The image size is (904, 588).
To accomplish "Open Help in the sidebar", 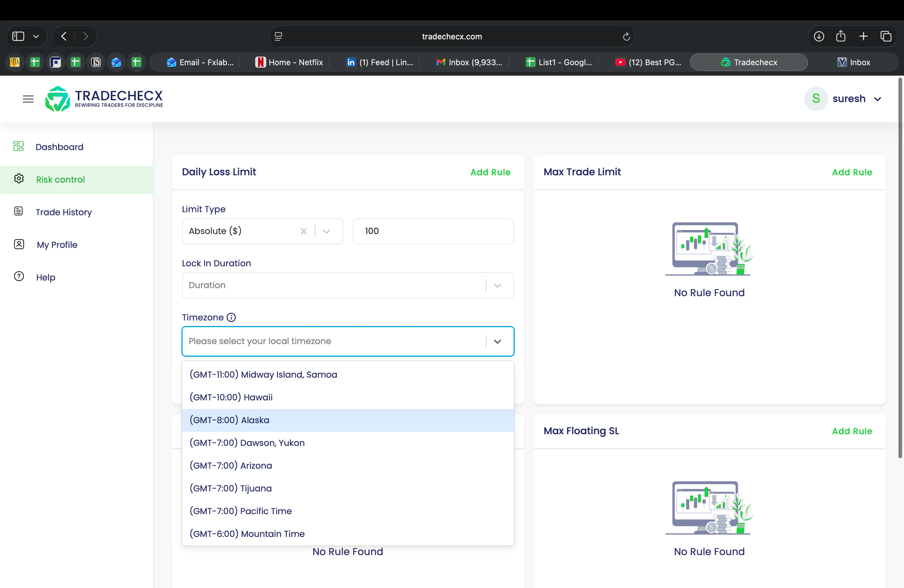I will point(77,277).
